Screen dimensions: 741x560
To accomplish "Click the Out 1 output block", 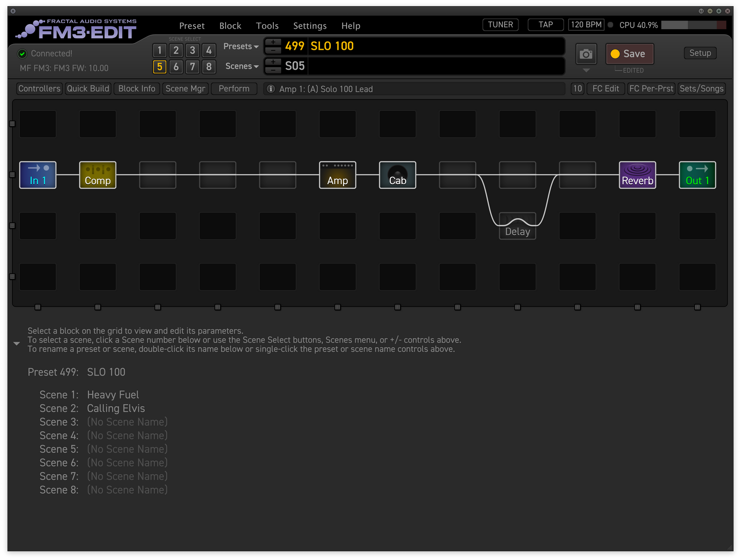I will point(697,175).
